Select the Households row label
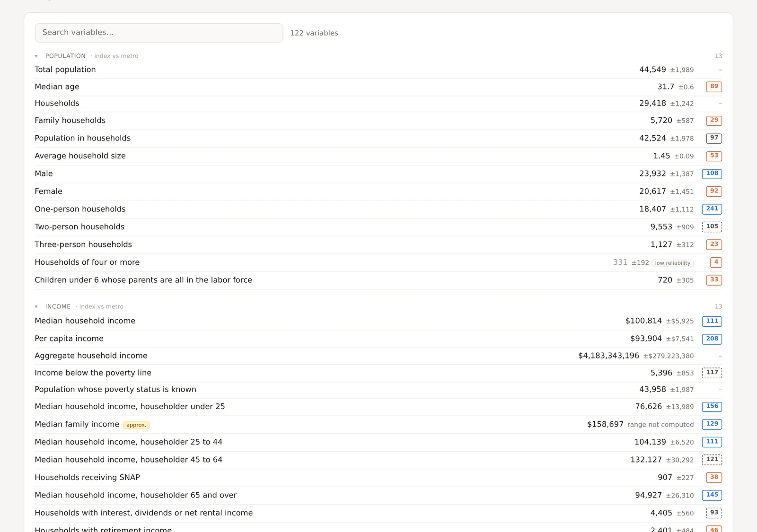 pos(57,103)
